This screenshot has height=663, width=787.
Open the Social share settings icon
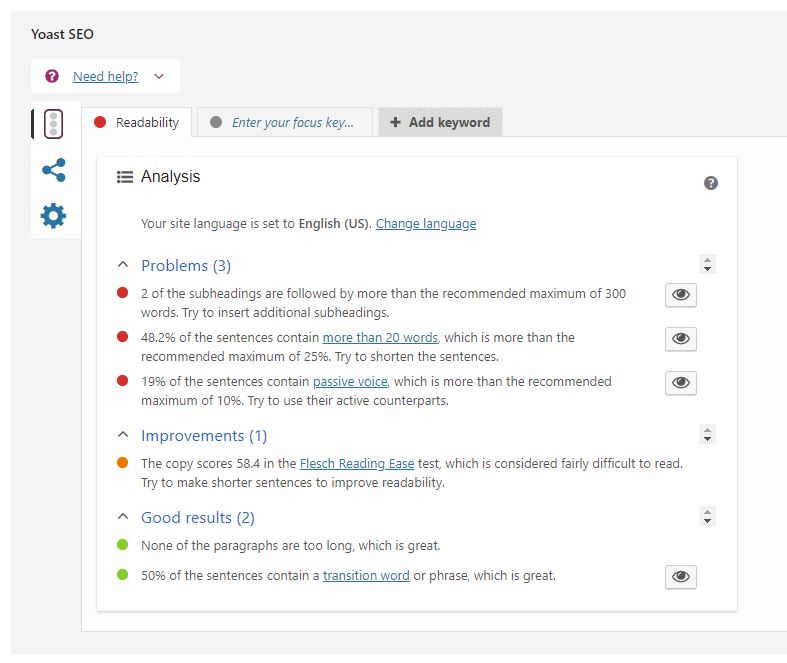[x=54, y=170]
